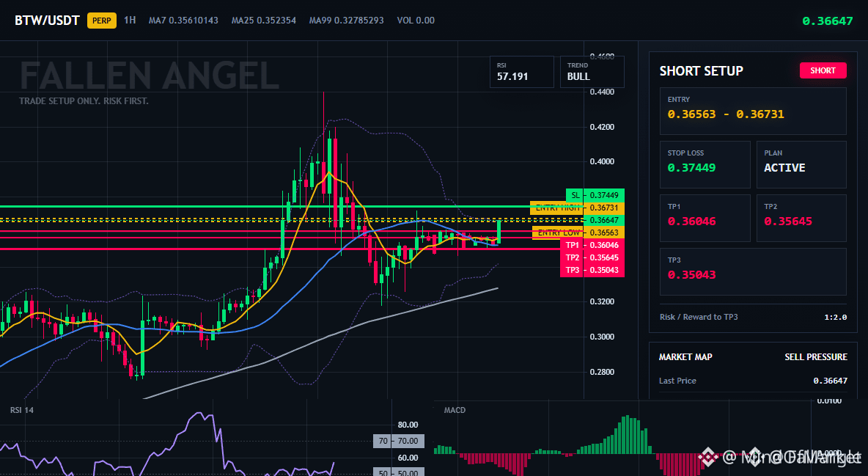
Task: Click the TP1 value 0.36046 card
Action: 705,218
